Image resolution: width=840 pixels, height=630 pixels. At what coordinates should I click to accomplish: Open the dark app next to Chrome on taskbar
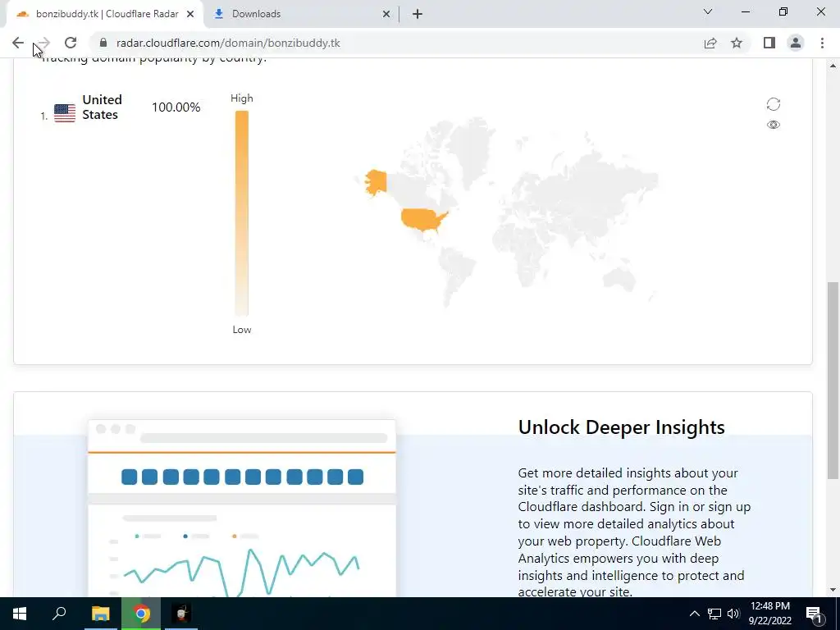(181, 614)
